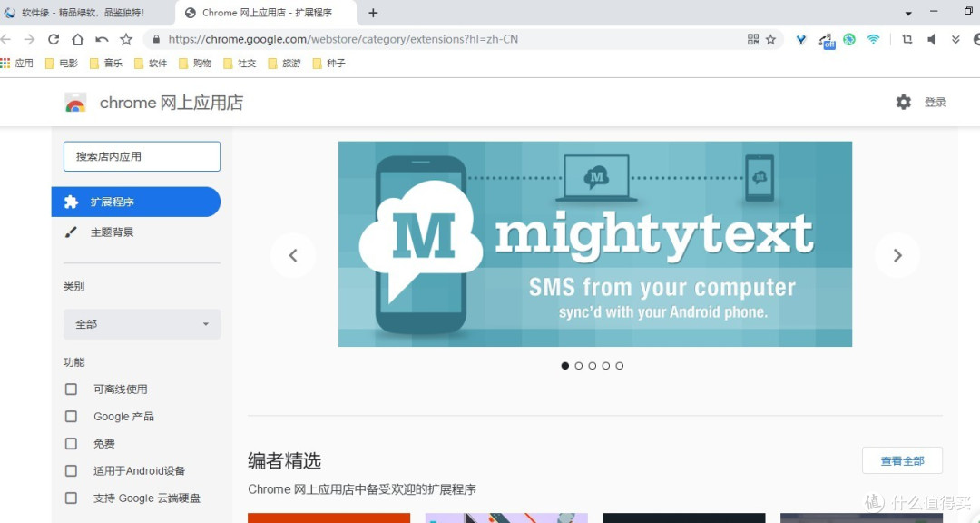Click 查看全部 button
This screenshot has width=980, height=523.
[902, 461]
